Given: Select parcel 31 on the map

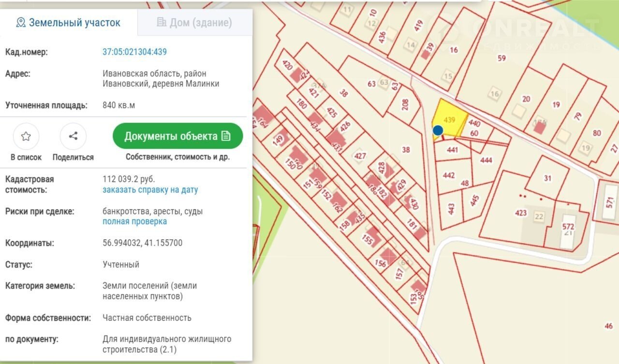Looking at the screenshot, I should (x=547, y=178).
